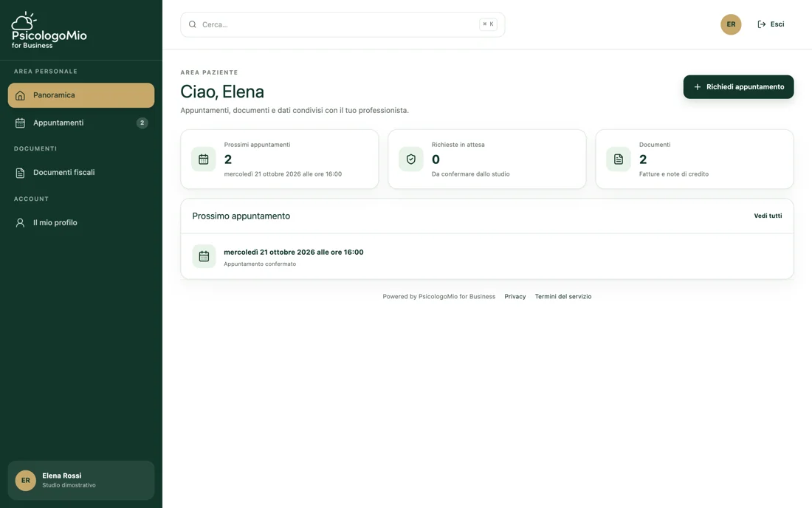Click the Elena Rossi user name
Image resolution: width=812 pixels, height=508 pixels.
[x=61, y=476]
